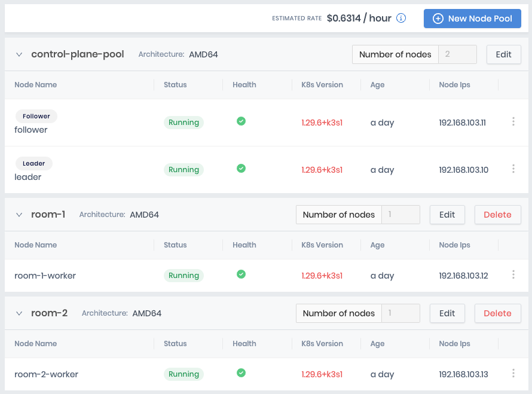Click K8s Version header in room-1 table
This screenshot has width=532, height=394.
tap(322, 245)
